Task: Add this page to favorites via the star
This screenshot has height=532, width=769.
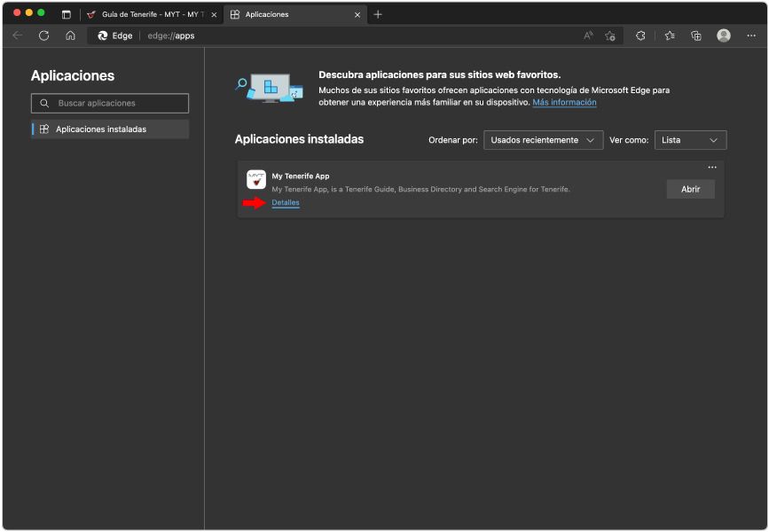Action: pos(610,35)
